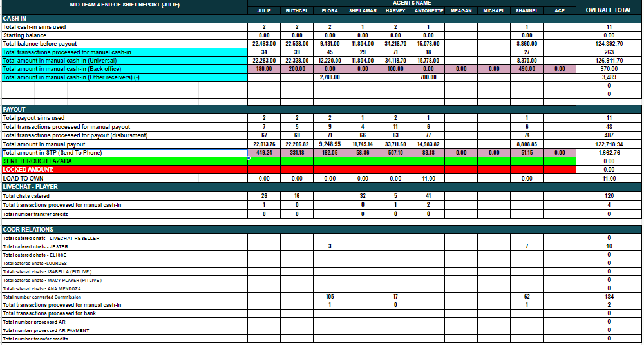Click the STP overall total 1,662.76
The image size is (644, 345).
[x=609, y=153]
